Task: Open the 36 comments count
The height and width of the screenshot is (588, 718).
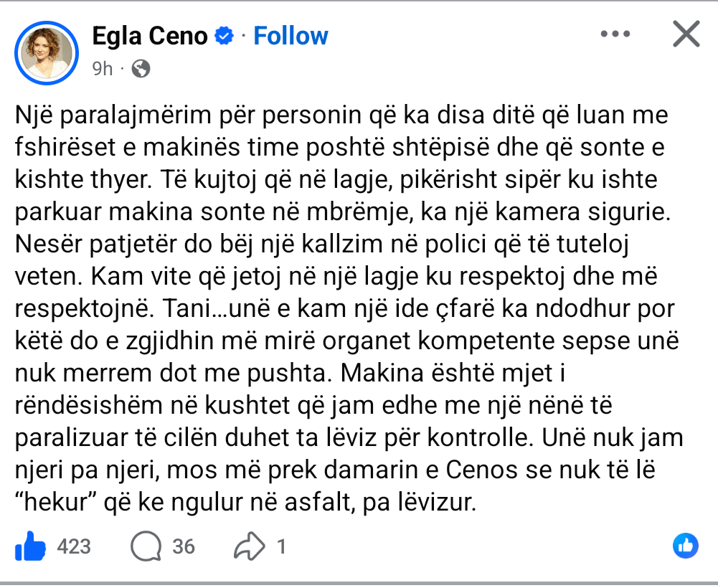Action: coord(184,547)
